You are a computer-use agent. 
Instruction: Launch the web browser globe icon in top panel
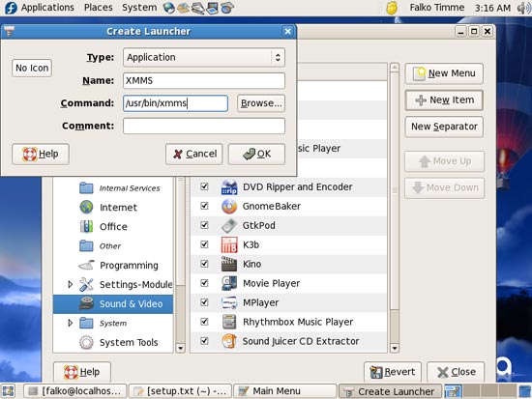(168, 8)
